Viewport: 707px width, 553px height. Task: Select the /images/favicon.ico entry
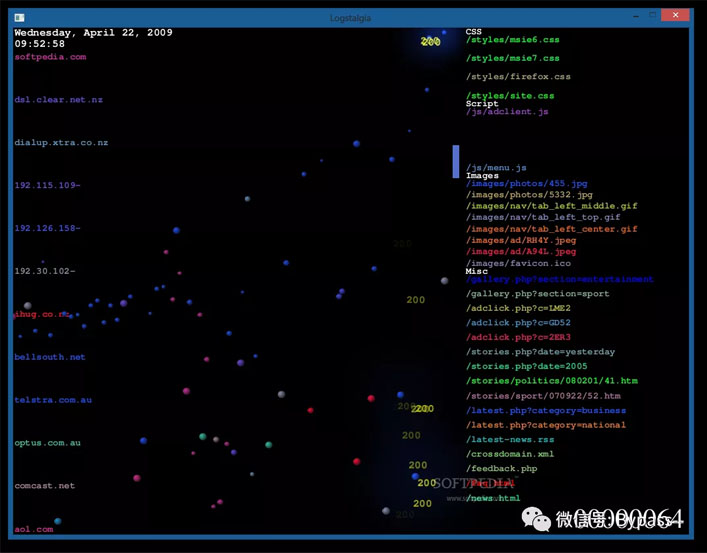(x=516, y=263)
